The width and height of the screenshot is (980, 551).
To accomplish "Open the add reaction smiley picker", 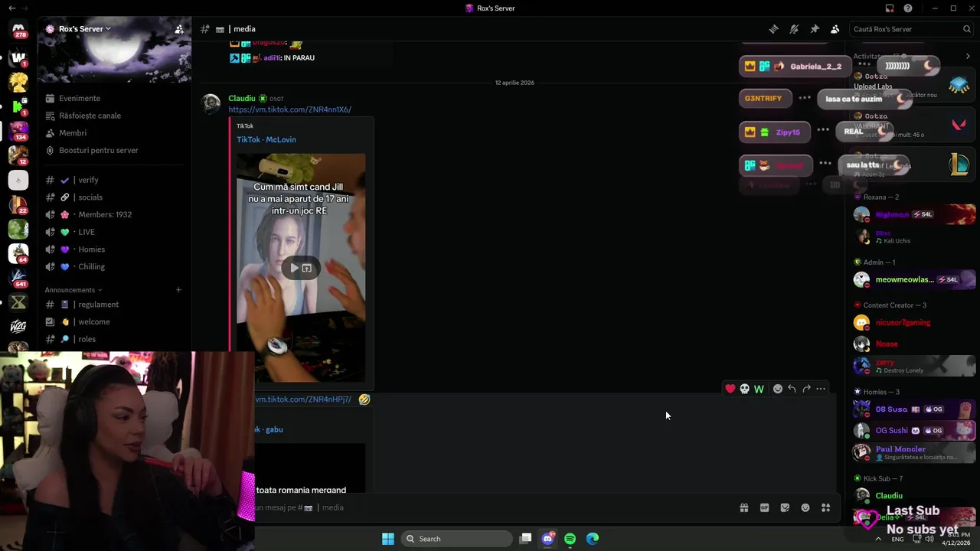I will [778, 389].
